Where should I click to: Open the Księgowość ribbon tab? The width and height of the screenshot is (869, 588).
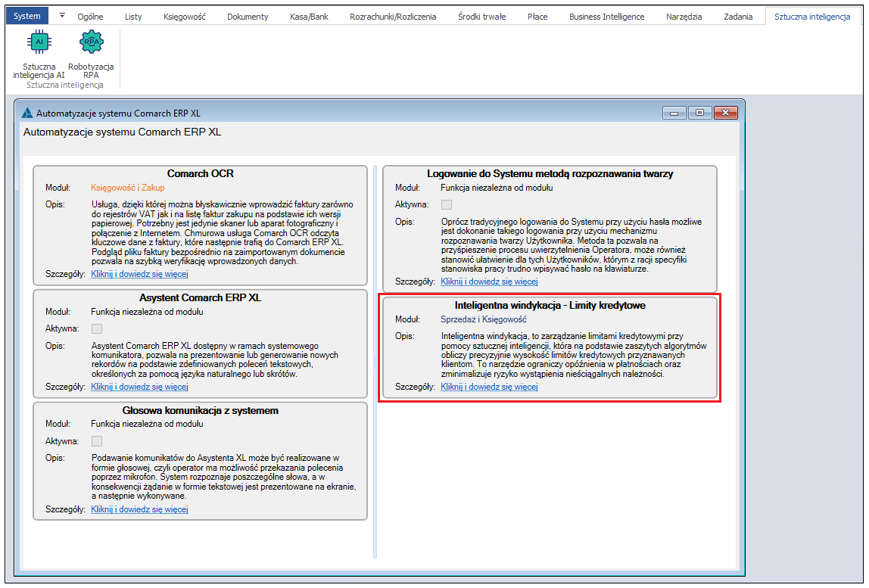(x=185, y=17)
